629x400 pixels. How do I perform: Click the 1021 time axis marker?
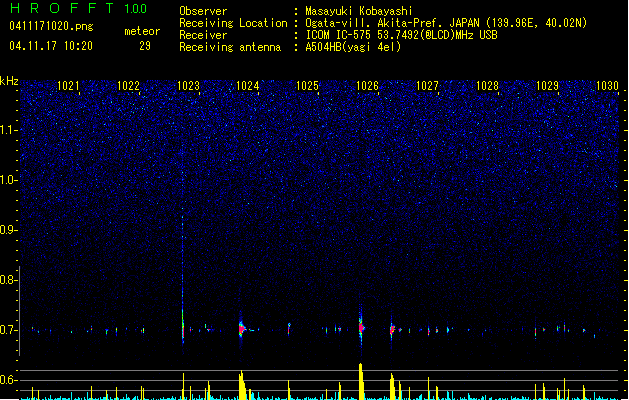coord(68,86)
